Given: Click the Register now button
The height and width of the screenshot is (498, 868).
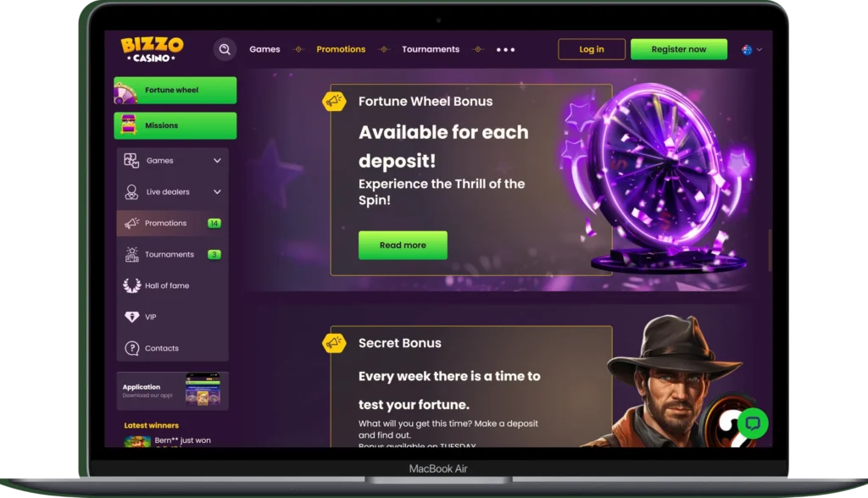Looking at the screenshot, I should tap(679, 49).
